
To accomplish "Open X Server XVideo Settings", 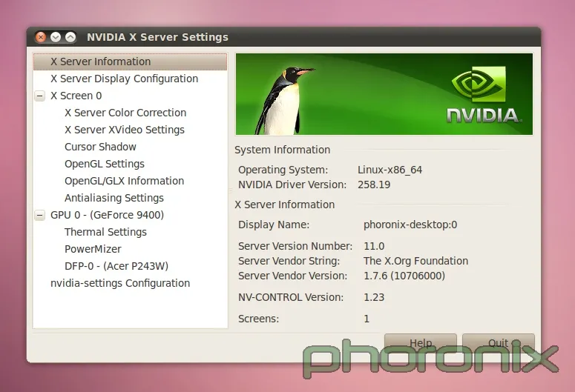I will (125, 130).
